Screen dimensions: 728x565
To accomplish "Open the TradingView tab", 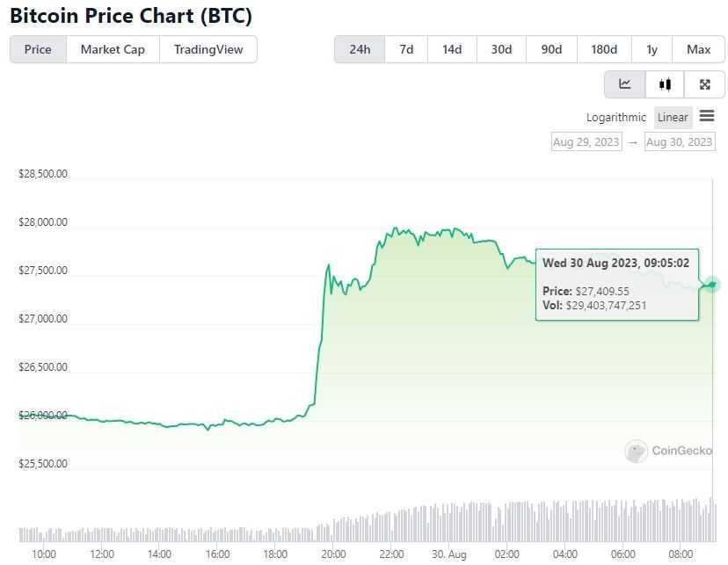I will coord(207,49).
